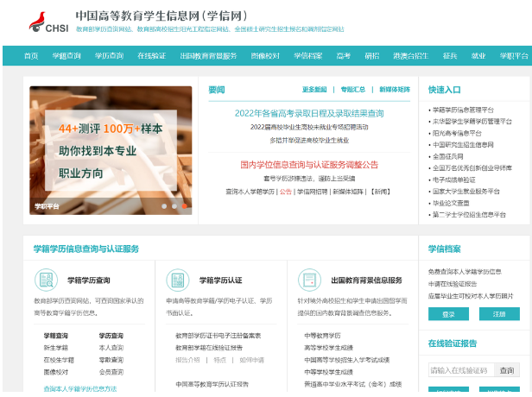Open 研招 navigation item
This screenshot has height=397, width=532.
click(372, 56)
